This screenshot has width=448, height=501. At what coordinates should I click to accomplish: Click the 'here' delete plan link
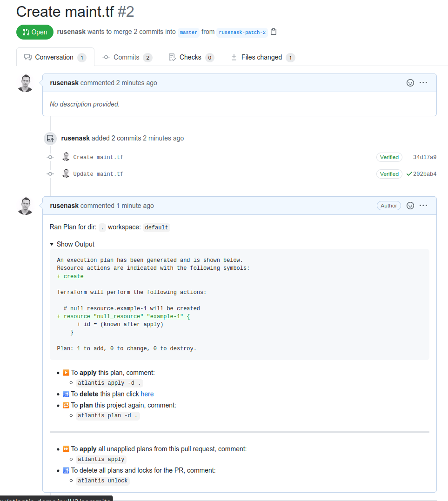[147, 394]
